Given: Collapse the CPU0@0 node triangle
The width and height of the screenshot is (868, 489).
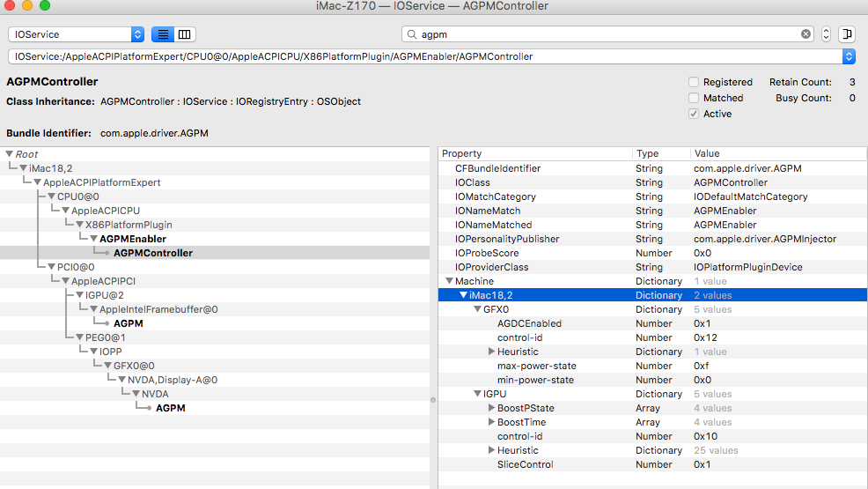Looking at the screenshot, I should pos(51,196).
